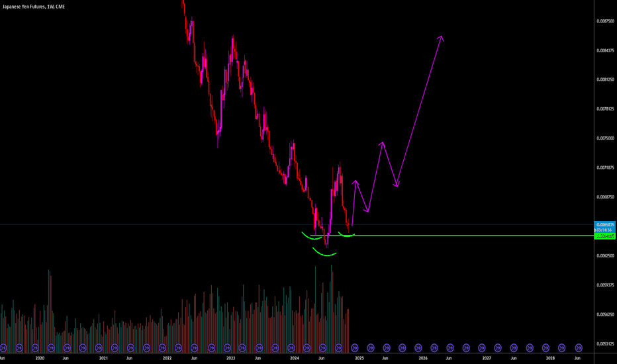The height and width of the screenshot is (364, 617).
Task: Click the 0.0053125 price axis label
Action: 605,344
